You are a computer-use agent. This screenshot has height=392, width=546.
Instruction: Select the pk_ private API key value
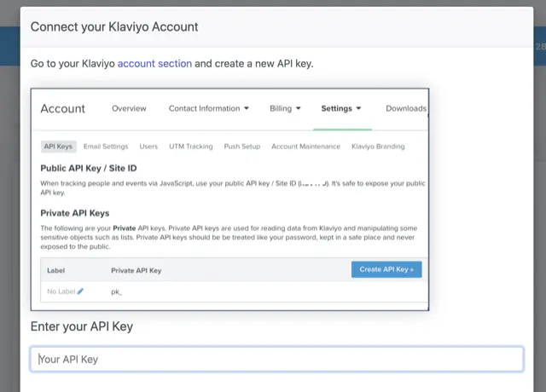(117, 291)
